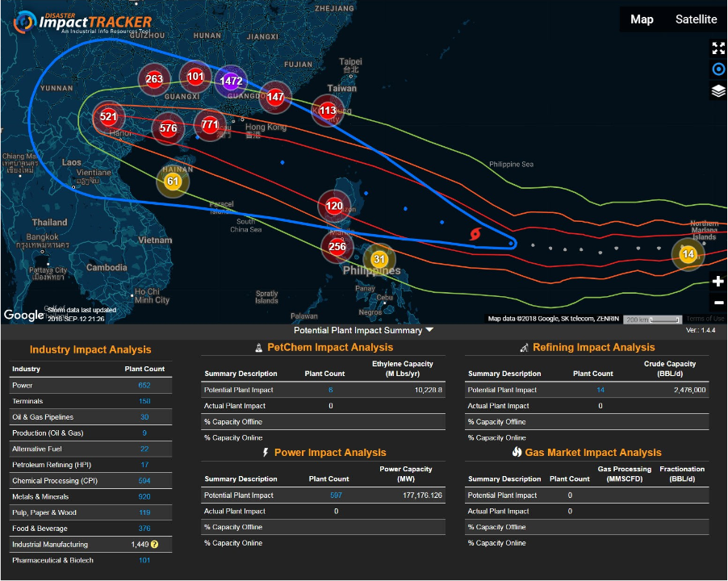Click Alternative Fuel count 22
The height and width of the screenshot is (581, 728).
pos(144,449)
